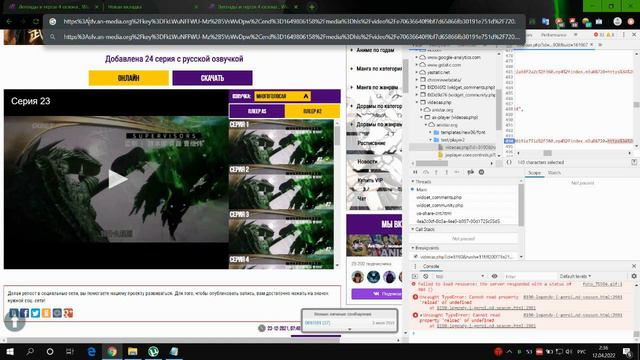Click the yellow ОНЛАЙН button
Image resolution: width=640 pixels, height=360 pixels.
pos(129,78)
